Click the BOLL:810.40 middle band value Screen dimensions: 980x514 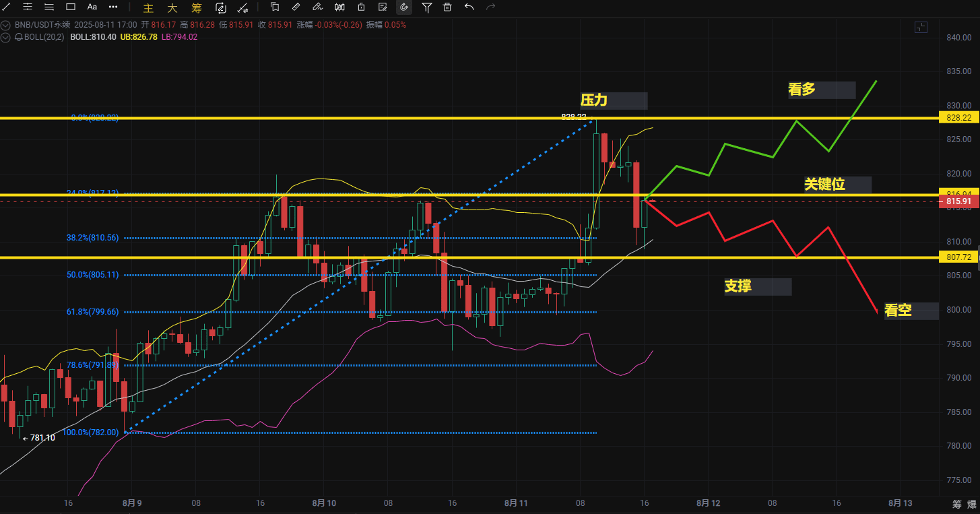pyautogui.click(x=93, y=37)
